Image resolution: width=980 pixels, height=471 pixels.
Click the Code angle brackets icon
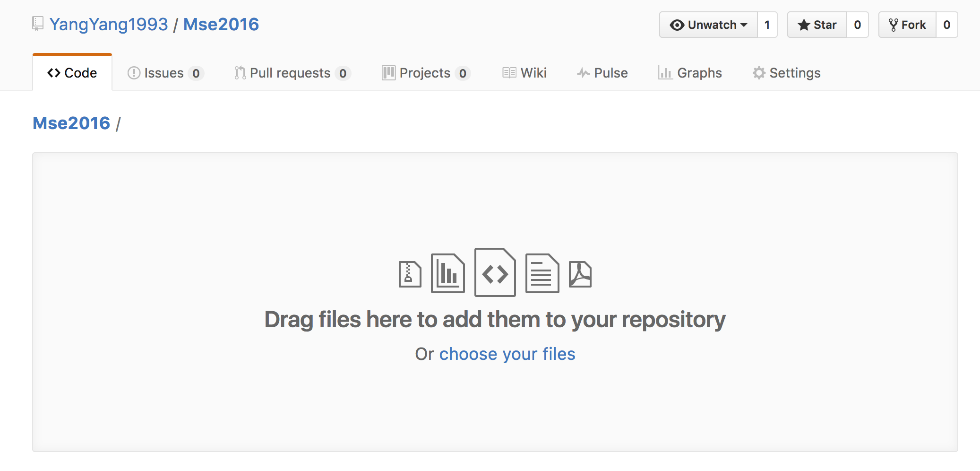coord(54,73)
